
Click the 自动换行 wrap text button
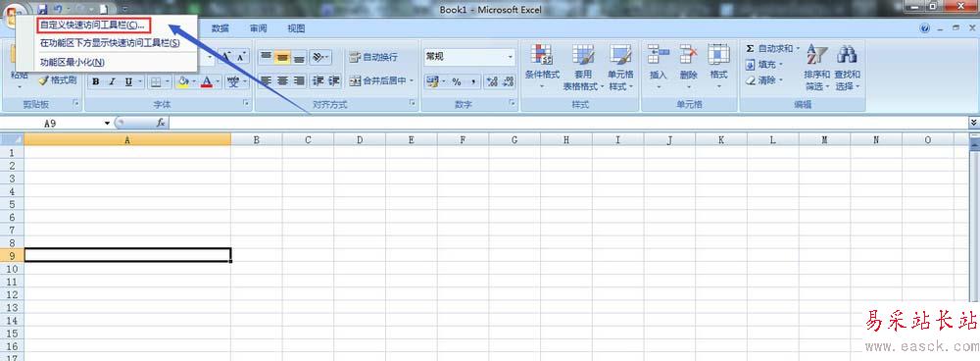(373, 57)
